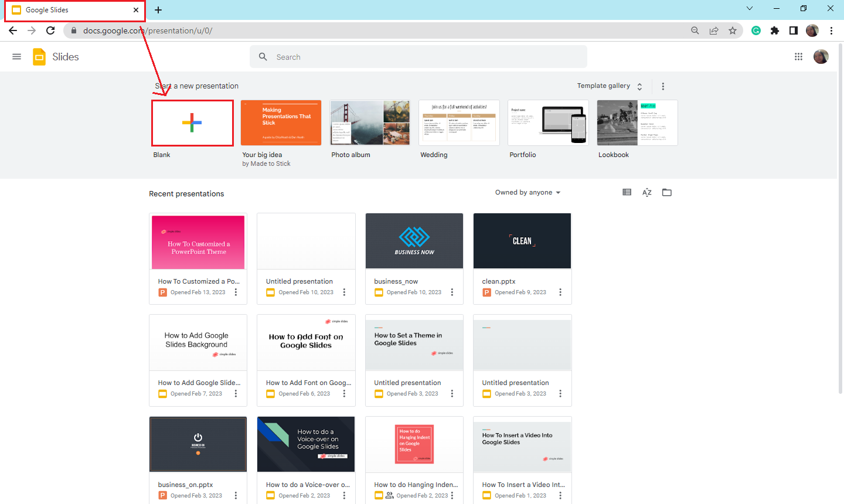Viewport: 844px width, 504px height.
Task: Open the Hanging Indent presentation thumbnail
Action: point(414,444)
